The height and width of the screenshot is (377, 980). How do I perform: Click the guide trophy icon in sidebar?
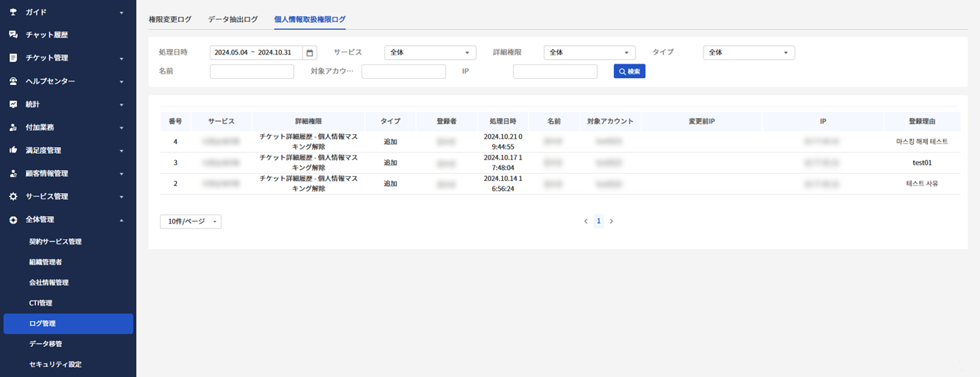(13, 12)
